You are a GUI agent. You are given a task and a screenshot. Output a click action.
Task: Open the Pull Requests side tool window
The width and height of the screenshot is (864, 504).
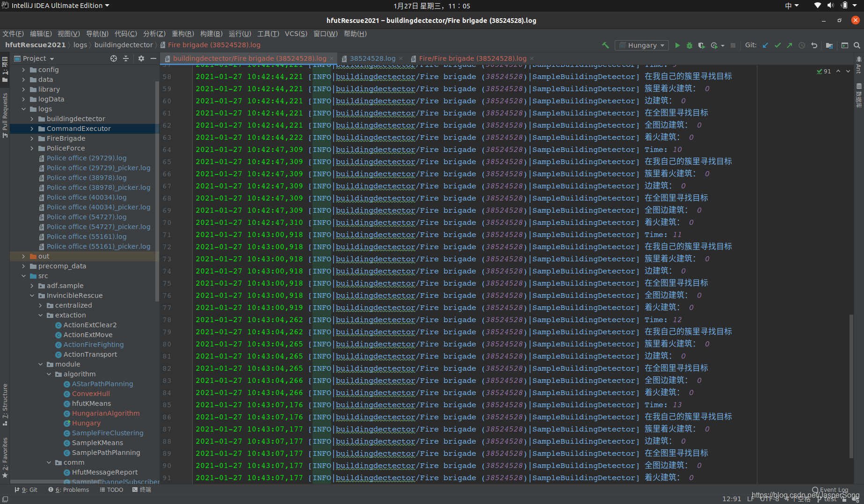[5, 115]
